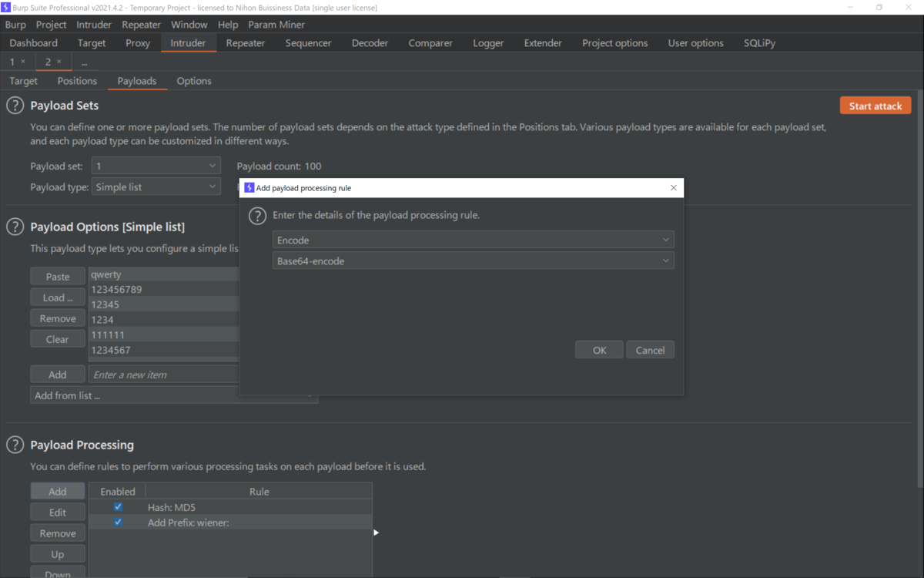
Task: Click Burp Suite logo in title bar
Action: [x=6, y=7]
